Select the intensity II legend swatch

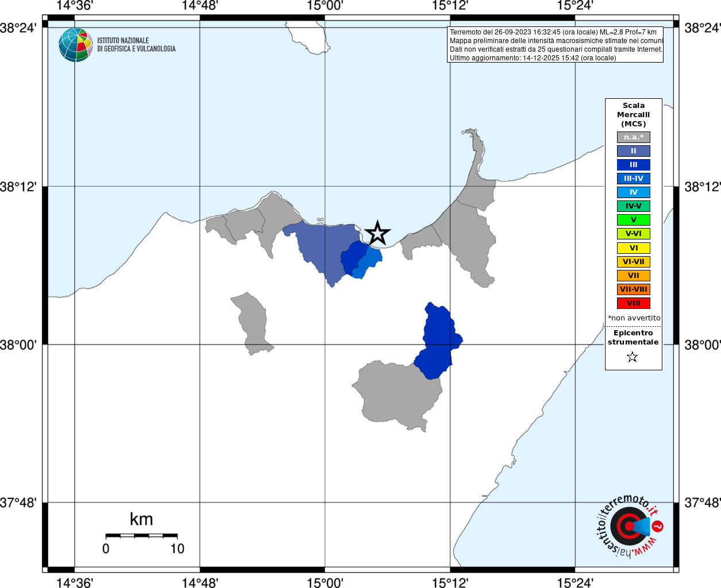(x=634, y=151)
